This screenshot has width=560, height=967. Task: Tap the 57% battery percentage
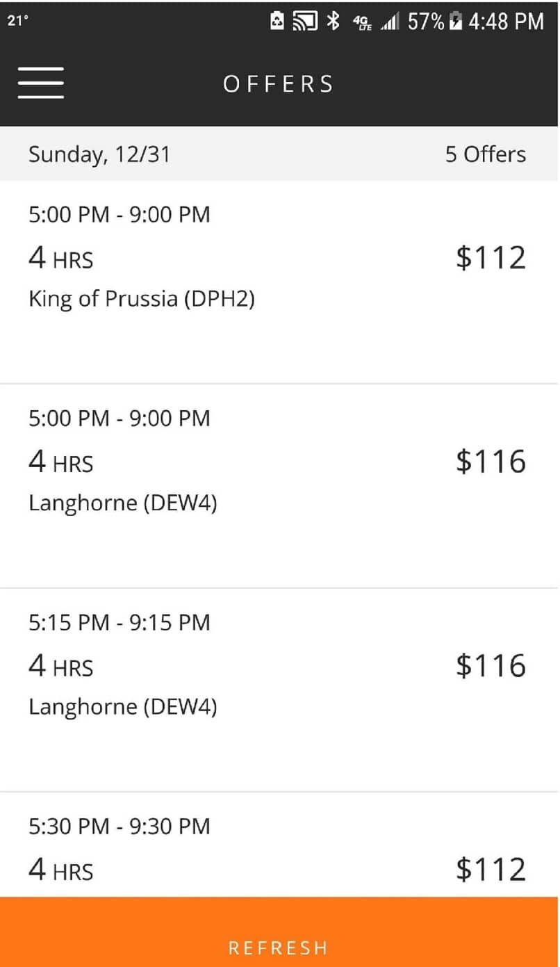[425, 22]
